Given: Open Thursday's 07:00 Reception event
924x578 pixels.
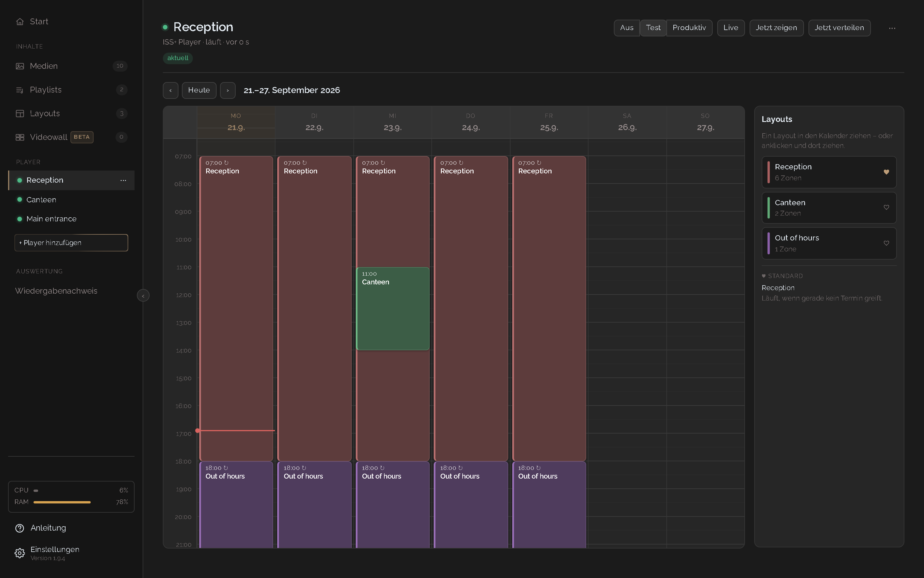Looking at the screenshot, I should pyautogui.click(x=471, y=308).
